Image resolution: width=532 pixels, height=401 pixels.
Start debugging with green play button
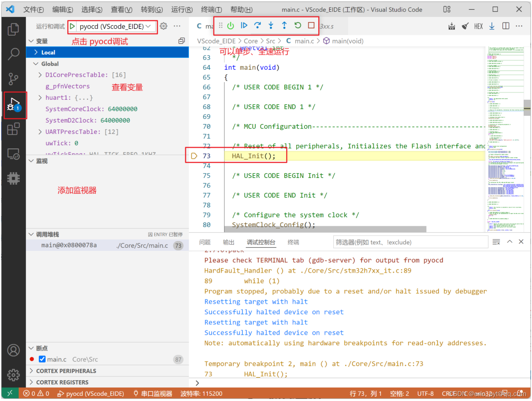coord(72,26)
